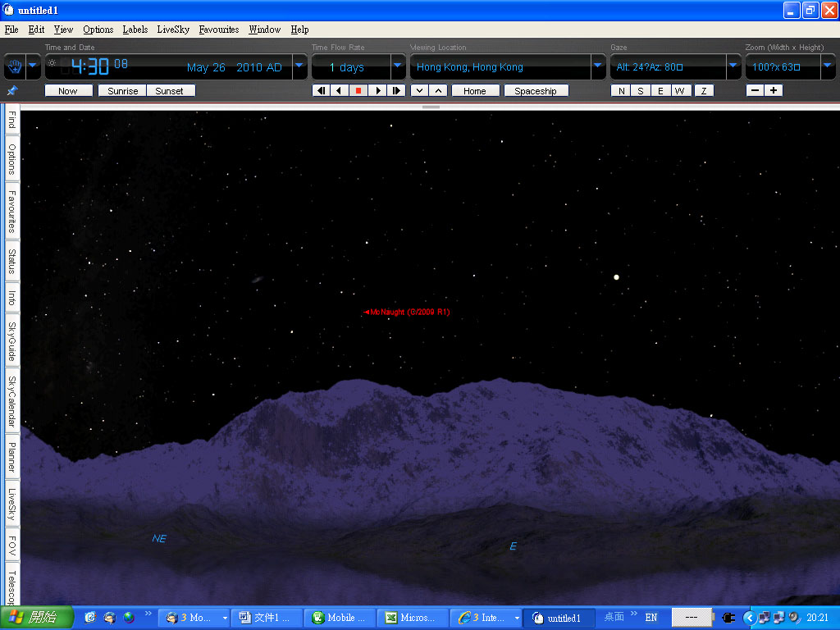Expand the Time Flow Rate dropdown

tap(398, 66)
